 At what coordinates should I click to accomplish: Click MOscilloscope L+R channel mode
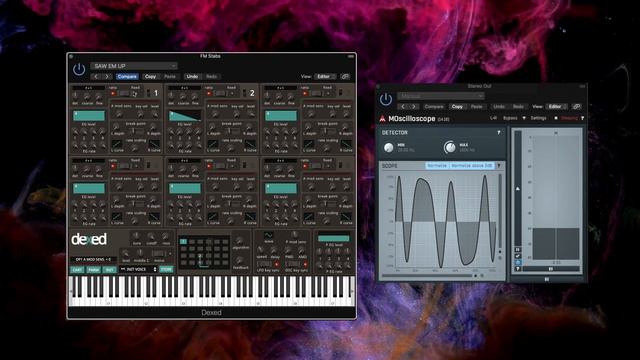point(493,118)
